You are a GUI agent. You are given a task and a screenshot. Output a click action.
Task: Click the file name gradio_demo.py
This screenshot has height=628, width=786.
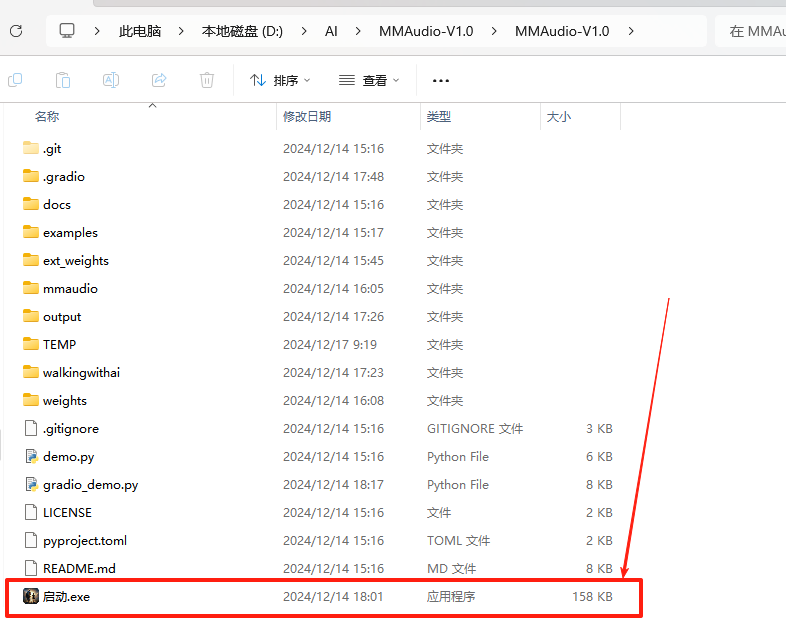(x=91, y=485)
